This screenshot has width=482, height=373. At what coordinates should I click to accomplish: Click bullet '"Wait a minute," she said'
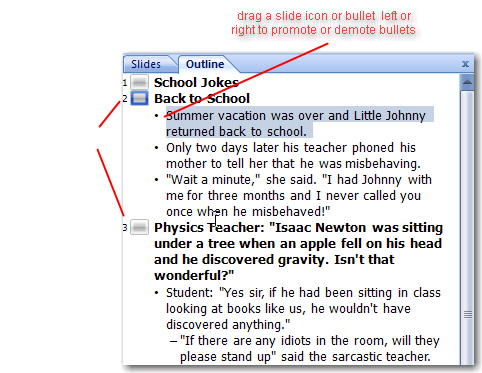click(299, 196)
